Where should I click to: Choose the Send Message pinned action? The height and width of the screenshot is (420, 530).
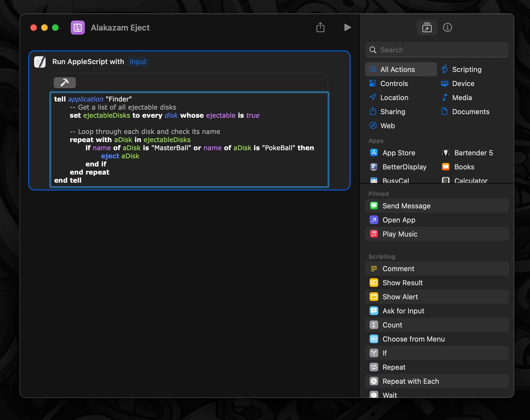pos(437,206)
